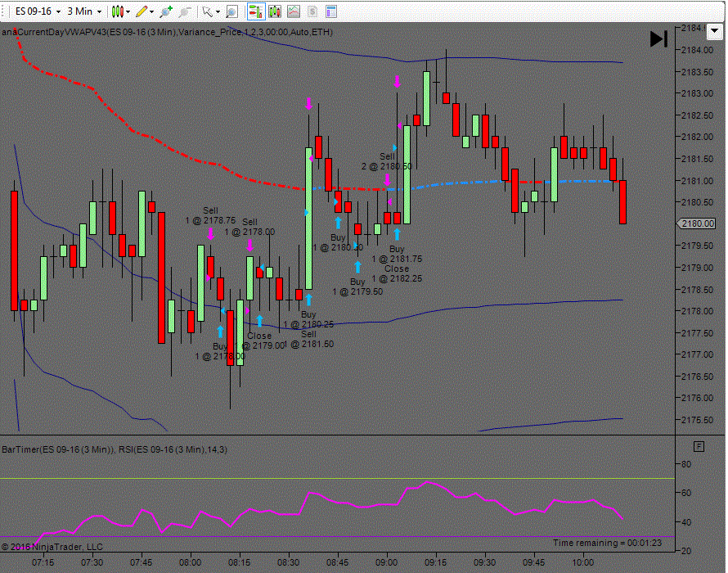Click the blue buy arrow below Buy 2179.50
This screenshot has height=573, width=728.
[357, 267]
